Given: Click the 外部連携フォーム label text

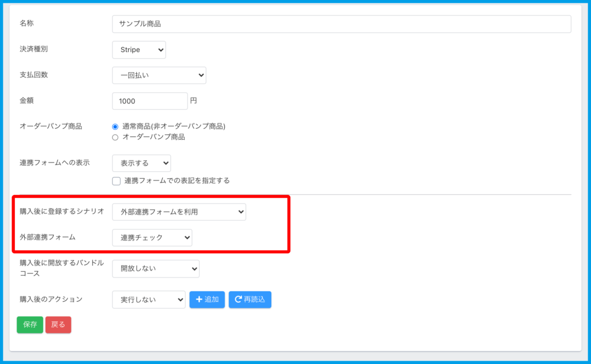Looking at the screenshot, I should point(47,237).
